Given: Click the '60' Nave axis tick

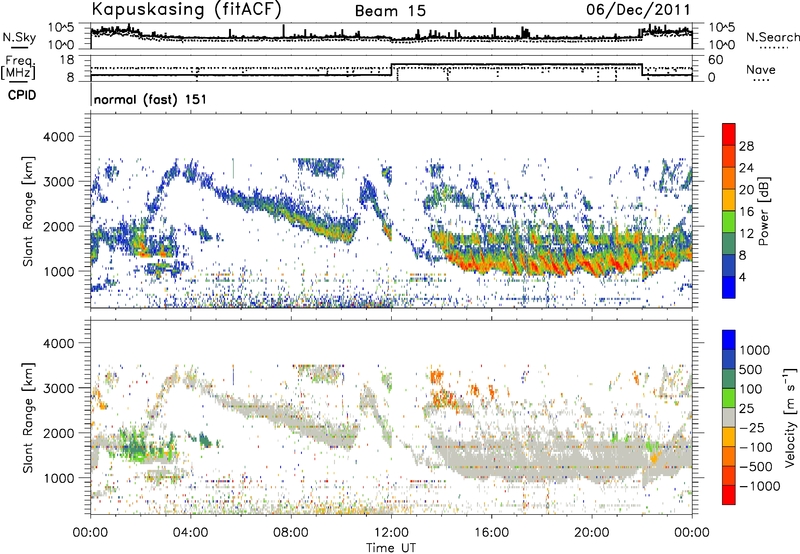Looking at the screenshot, I should pyautogui.click(x=715, y=60).
